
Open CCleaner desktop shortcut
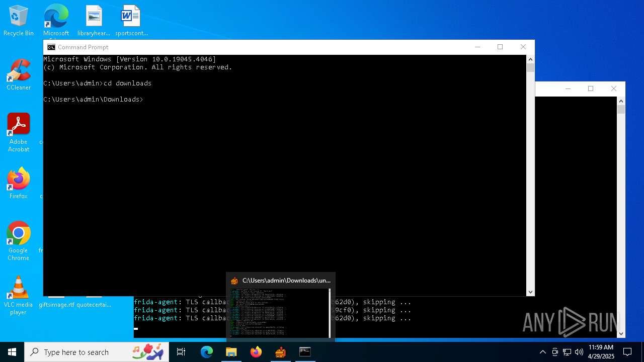coord(19,75)
